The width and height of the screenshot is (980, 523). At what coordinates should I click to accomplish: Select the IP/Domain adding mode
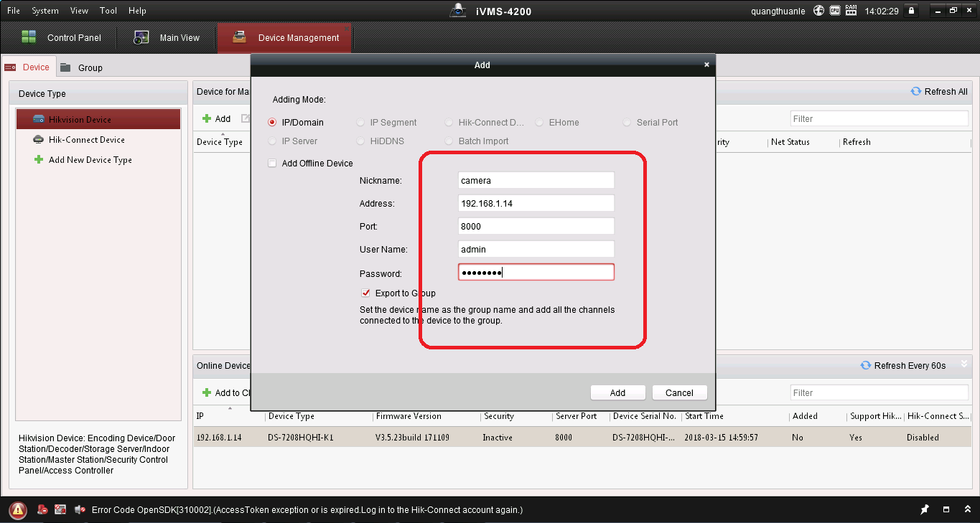(272, 123)
